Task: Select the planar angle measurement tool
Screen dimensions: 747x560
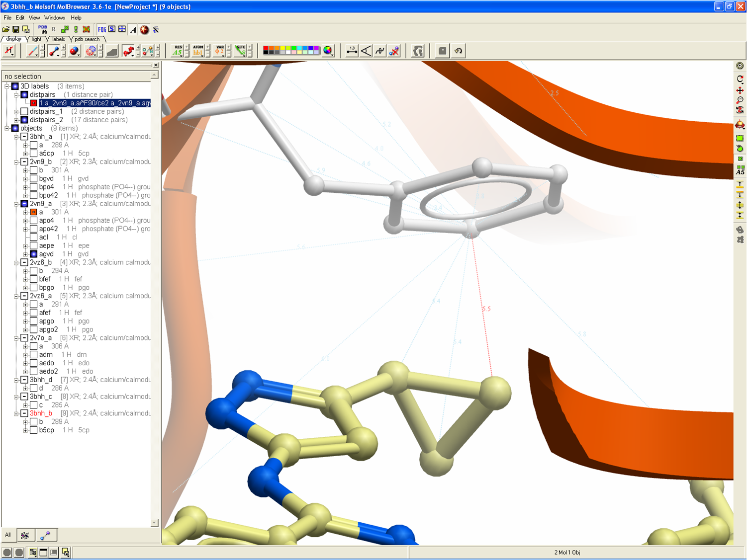Action: 366,51
